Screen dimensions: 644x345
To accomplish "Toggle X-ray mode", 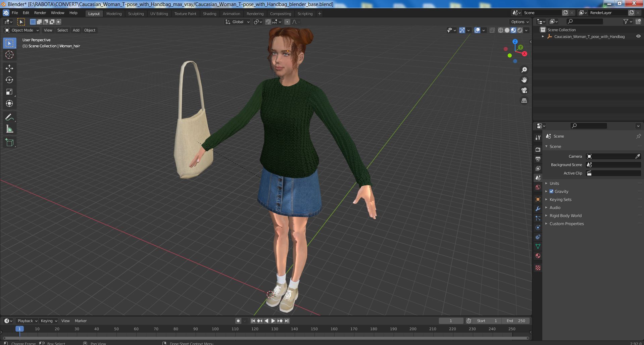I will click(492, 30).
